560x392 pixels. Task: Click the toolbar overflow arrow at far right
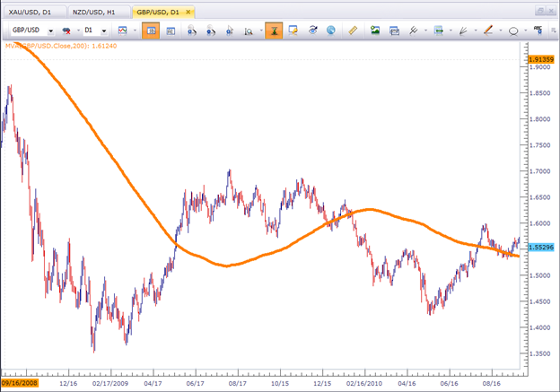[553, 31]
